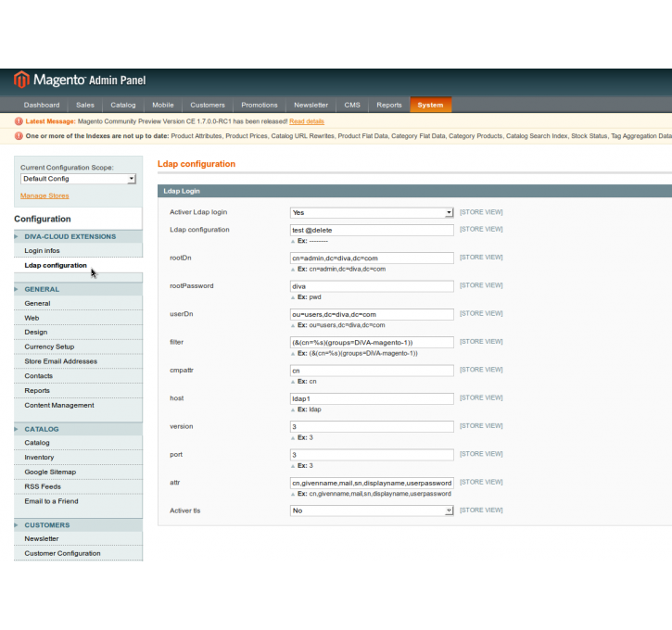Viewport: 672px width, 630px height.
Task: Click the Latest Message warning icon
Action: tap(19, 121)
